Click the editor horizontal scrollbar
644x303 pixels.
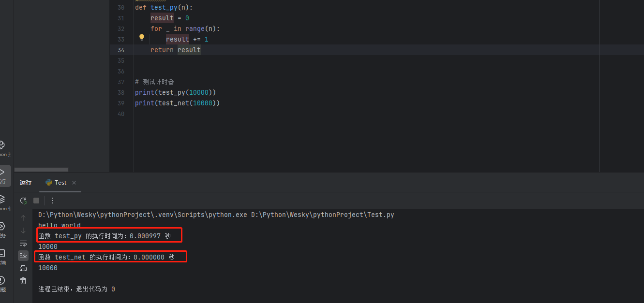point(41,170)
